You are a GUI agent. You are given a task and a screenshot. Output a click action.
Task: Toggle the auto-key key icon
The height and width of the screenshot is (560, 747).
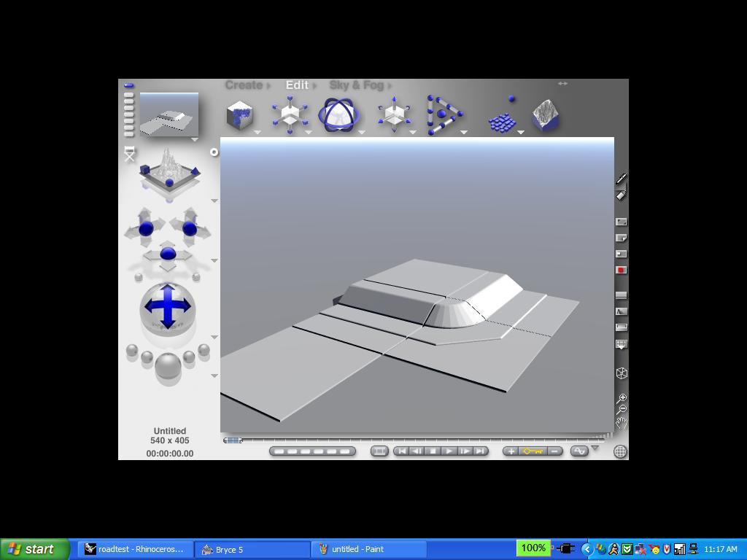point(533,451)
